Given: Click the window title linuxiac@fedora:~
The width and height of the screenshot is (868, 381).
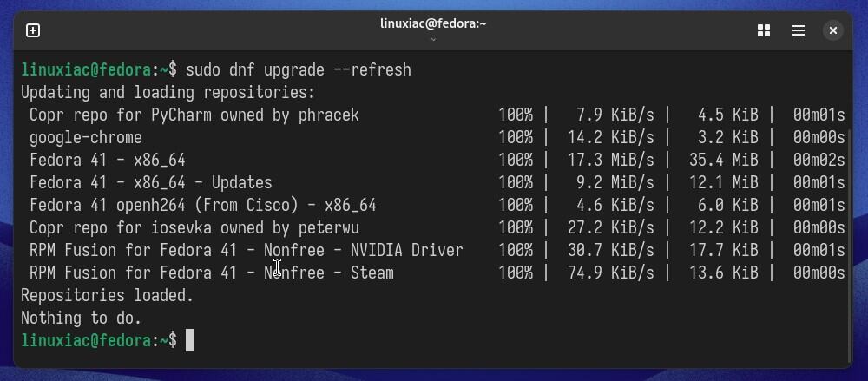Looking at the screenshot, I should point(433,23).
